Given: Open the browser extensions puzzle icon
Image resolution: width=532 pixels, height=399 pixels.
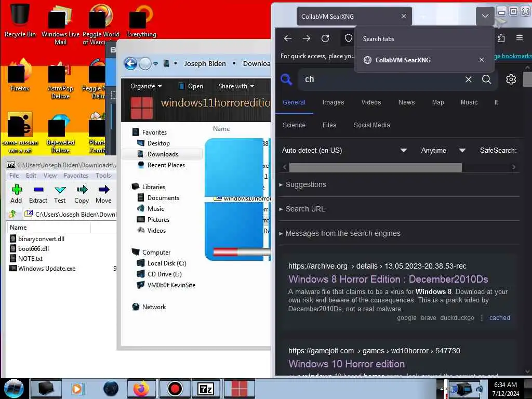Looking at the screenshot, I should click(501, 38).
